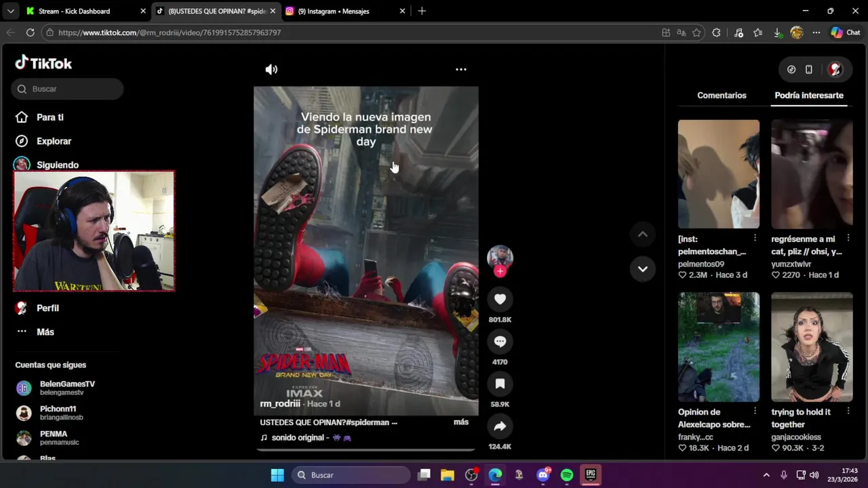Screen dimensions: 868x488
Task: Click the get coins icon top right
Action: (x=791, y=69)
